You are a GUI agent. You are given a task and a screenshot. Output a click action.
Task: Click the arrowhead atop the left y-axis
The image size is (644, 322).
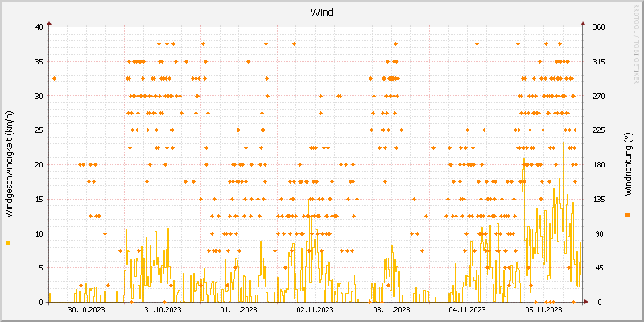pyautogui.click(x=49, y=23)
